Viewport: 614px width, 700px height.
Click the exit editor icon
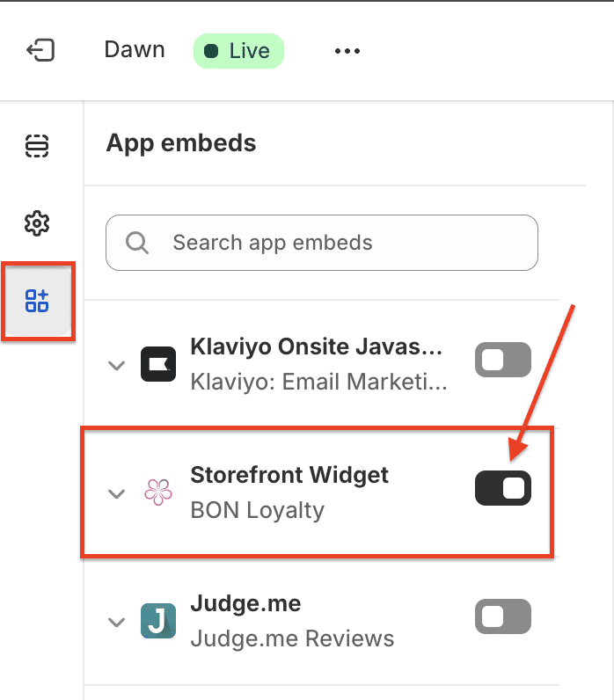click(x=40, y=50)
